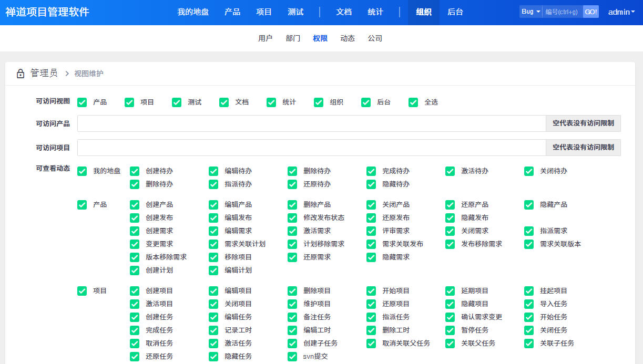The image size is (643, 364).
Task: Toggle the 导入任务 checkbox
Action: click(x=529, y=304)
